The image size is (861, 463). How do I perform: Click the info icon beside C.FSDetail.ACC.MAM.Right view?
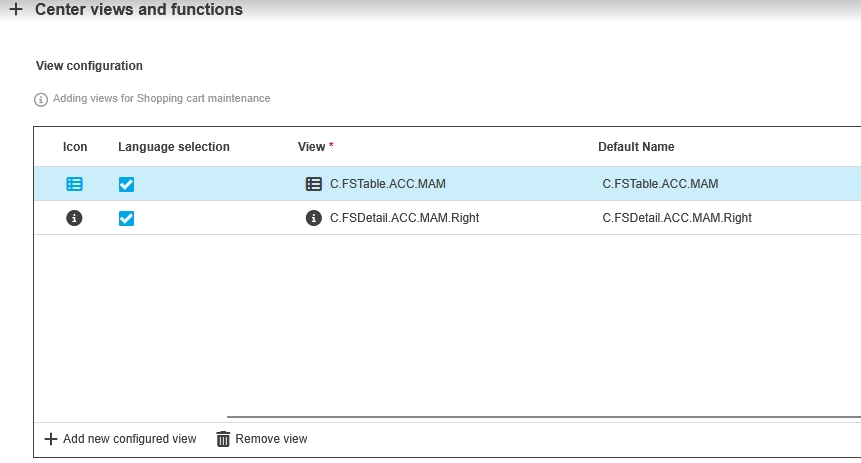point(314,218)
